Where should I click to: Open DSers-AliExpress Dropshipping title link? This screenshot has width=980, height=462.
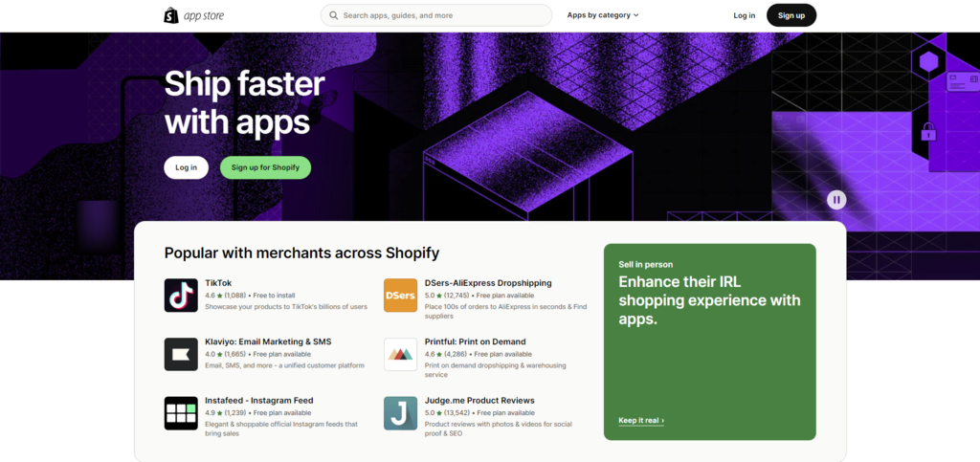[x=488, y=283]
